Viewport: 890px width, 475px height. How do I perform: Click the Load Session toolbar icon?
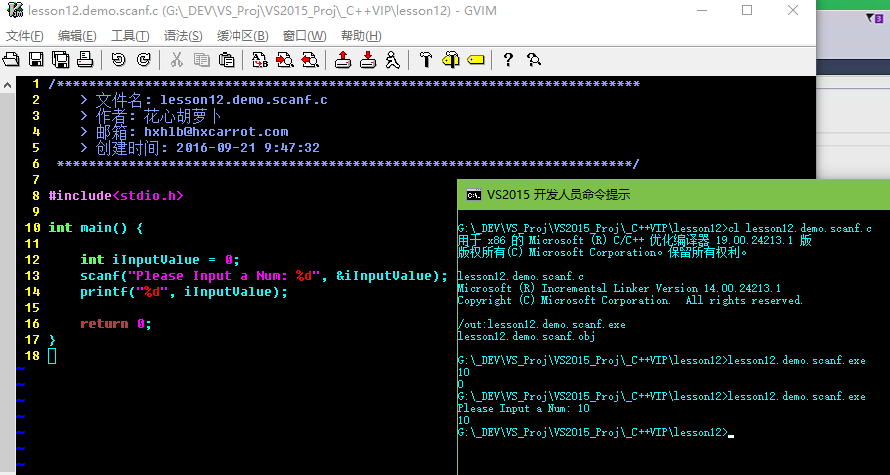[343, 59]
